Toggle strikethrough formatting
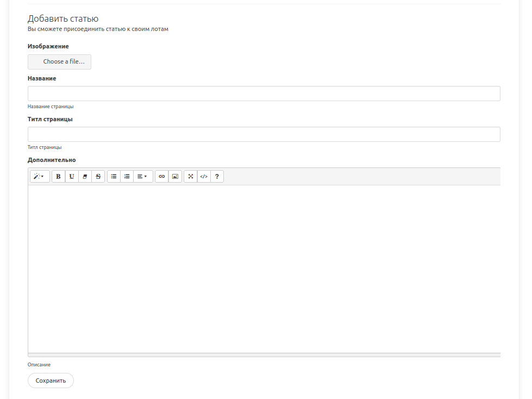 (x=98, y=177)
